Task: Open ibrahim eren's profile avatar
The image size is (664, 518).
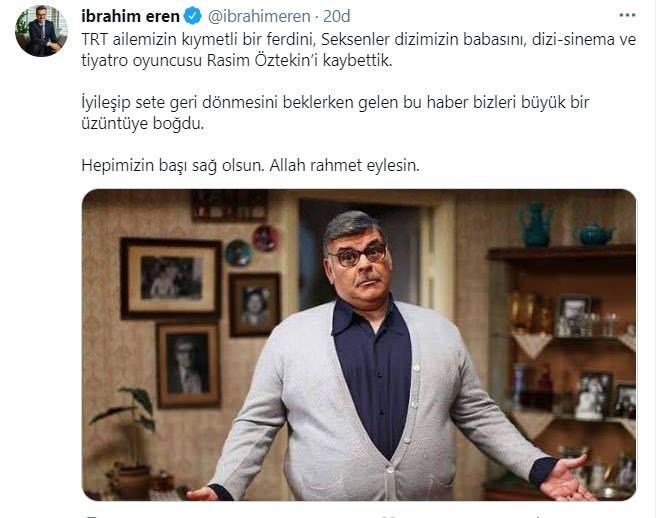Action: click(x=41, y=30)
